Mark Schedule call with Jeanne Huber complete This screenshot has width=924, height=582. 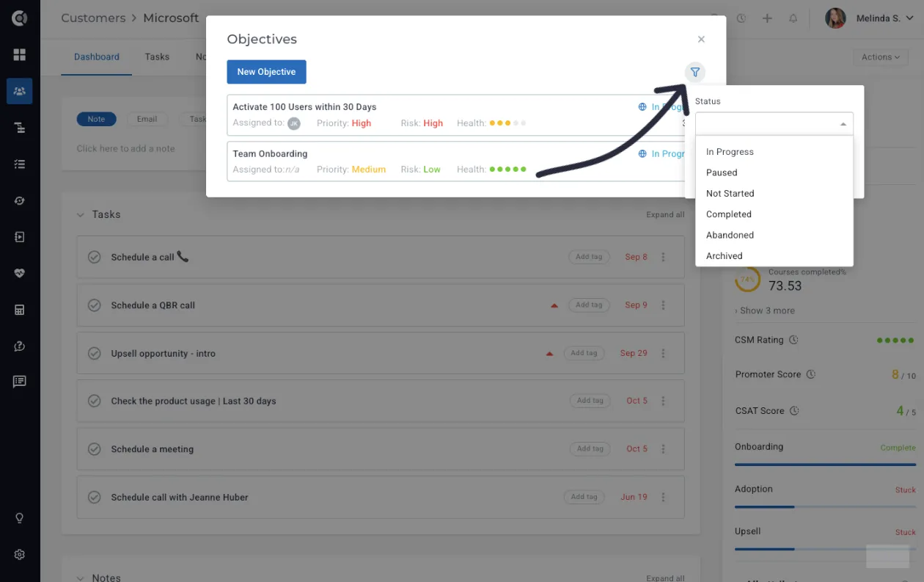tap(94, 497)
